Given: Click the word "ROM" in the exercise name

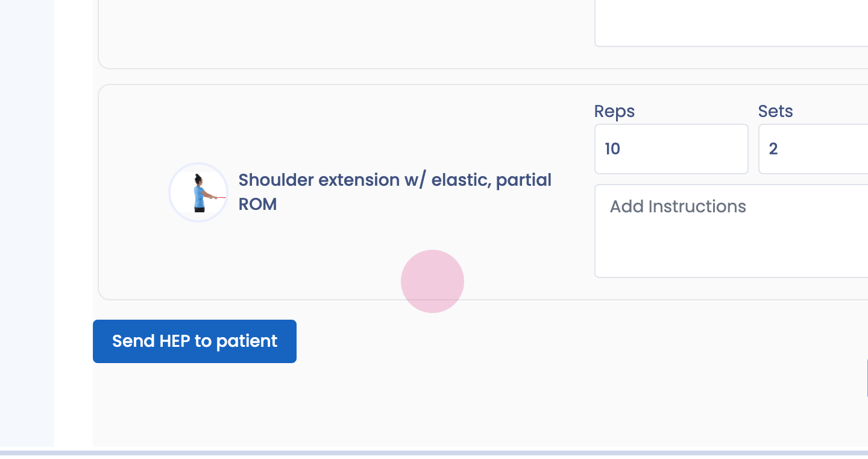Looking at the screenshot, I should (x=257, y=204).
